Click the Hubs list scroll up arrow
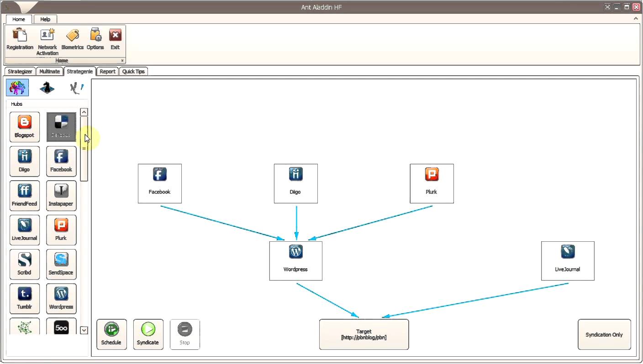The image size is (643, 364). point(84,112)
